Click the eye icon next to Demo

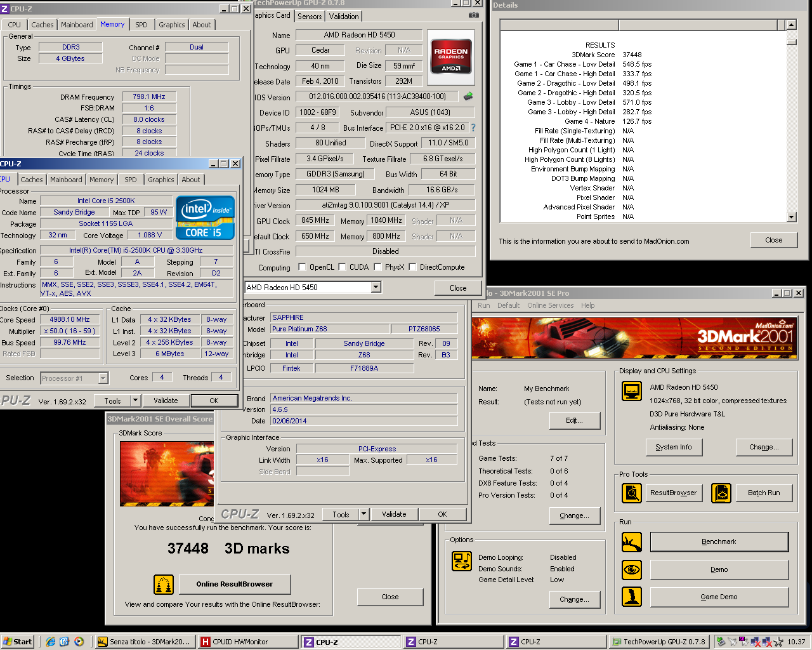click(632, 569)
